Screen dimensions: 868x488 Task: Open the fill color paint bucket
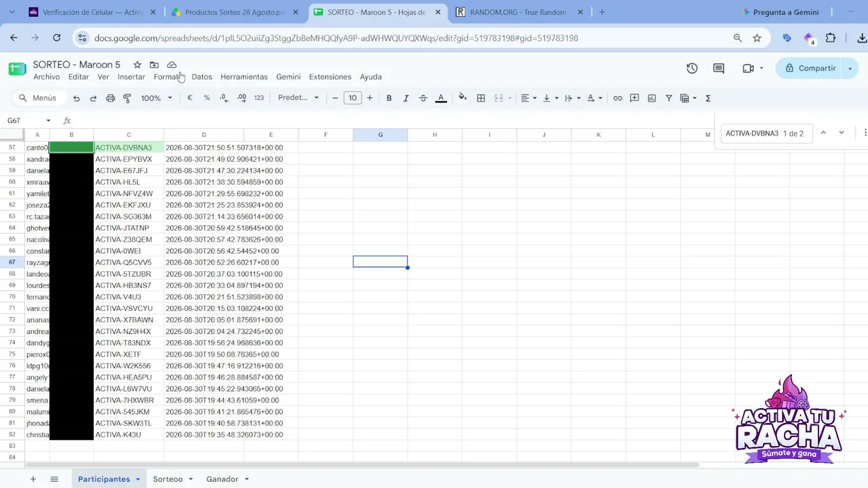point(462,98)
